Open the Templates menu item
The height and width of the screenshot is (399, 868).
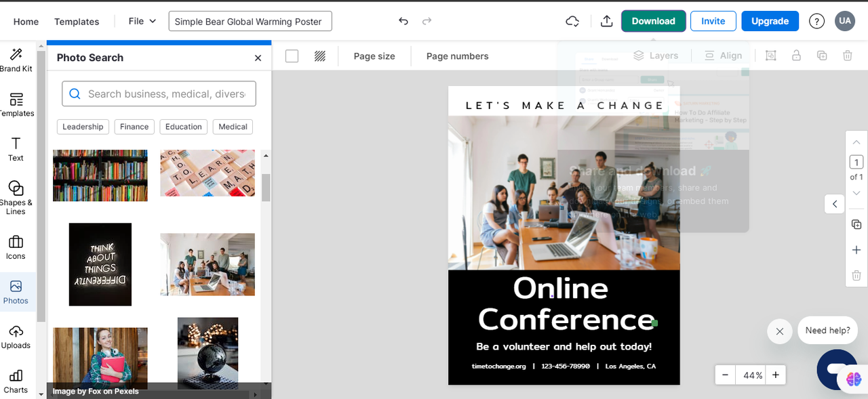(x=77, y=22)
